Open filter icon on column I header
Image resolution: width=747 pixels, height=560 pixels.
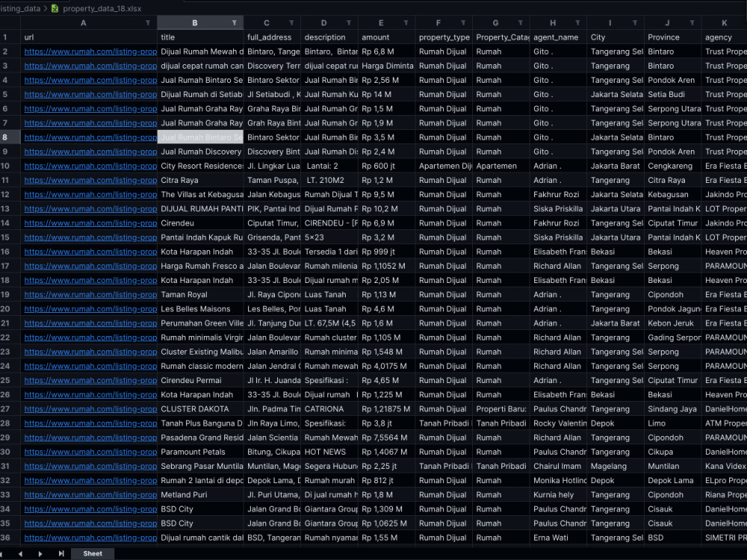[x=634, y=23]
